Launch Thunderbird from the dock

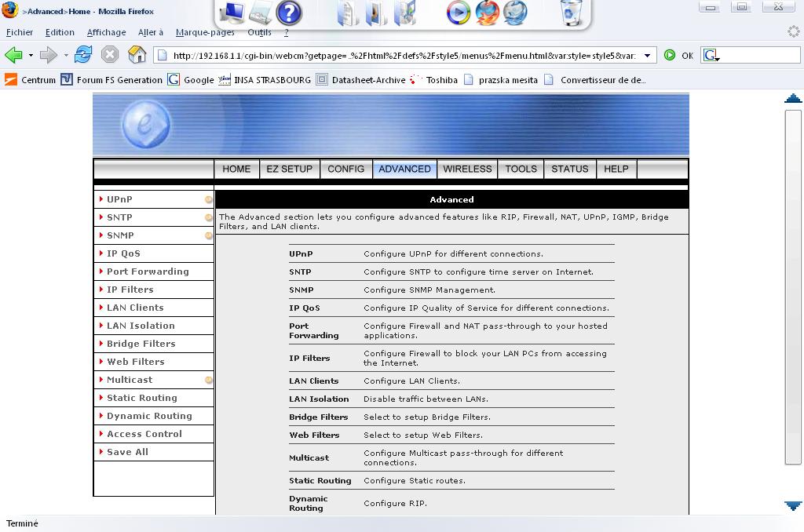(x=515, y=13)
